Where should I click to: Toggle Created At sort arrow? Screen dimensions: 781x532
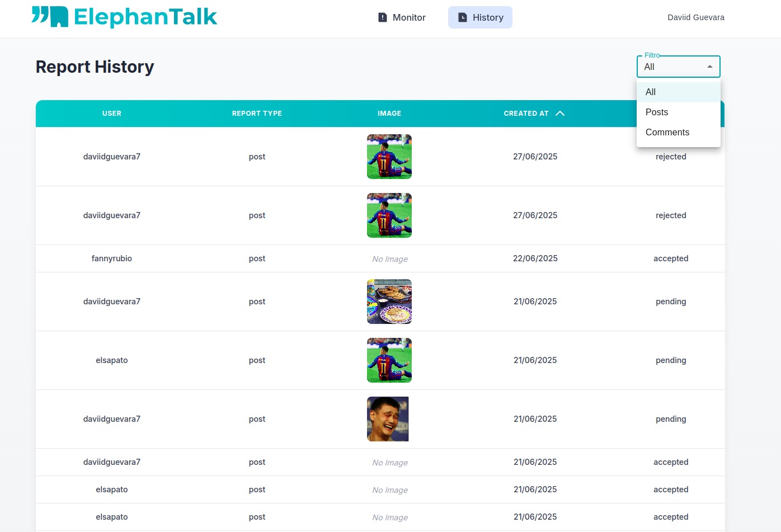pos(560,114)
